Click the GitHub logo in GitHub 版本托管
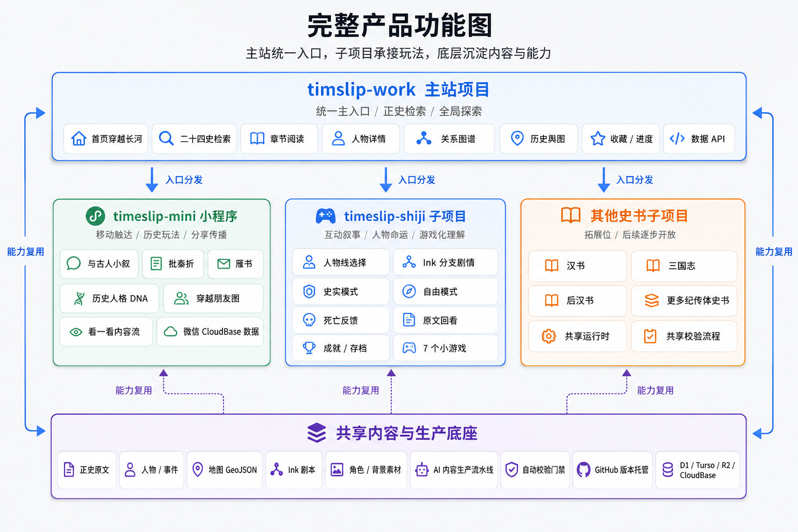This screenshot has height=532, width=798. (584, 470)
